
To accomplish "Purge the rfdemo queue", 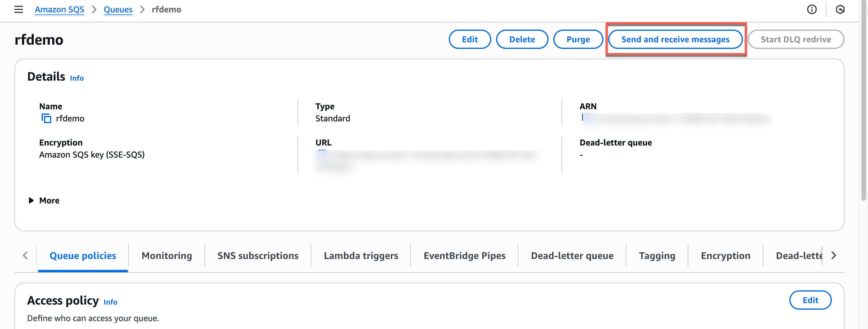I will tap(578, 39).
